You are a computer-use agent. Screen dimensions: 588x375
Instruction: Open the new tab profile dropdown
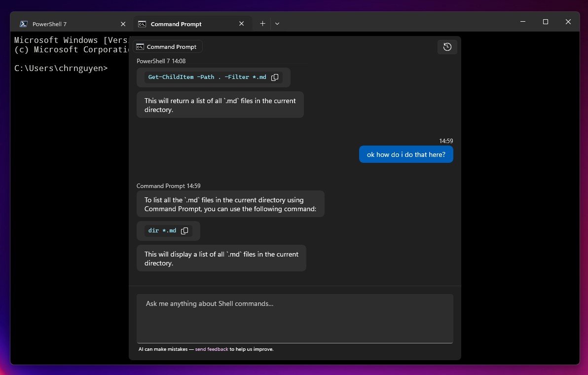coord(277,23)
